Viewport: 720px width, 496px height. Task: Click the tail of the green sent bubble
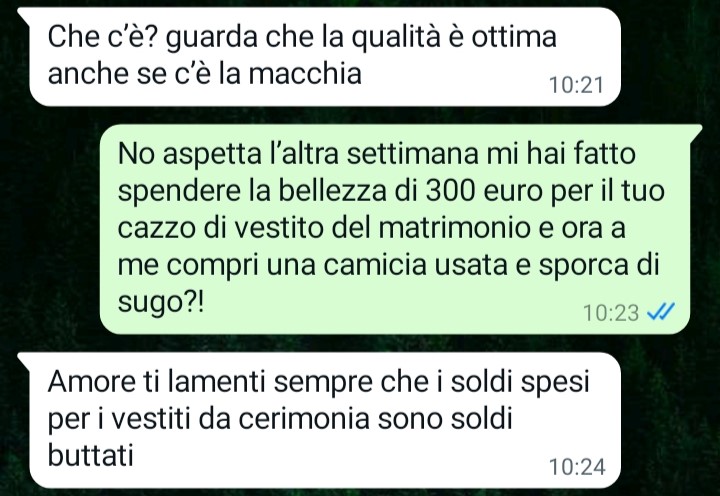695,131
